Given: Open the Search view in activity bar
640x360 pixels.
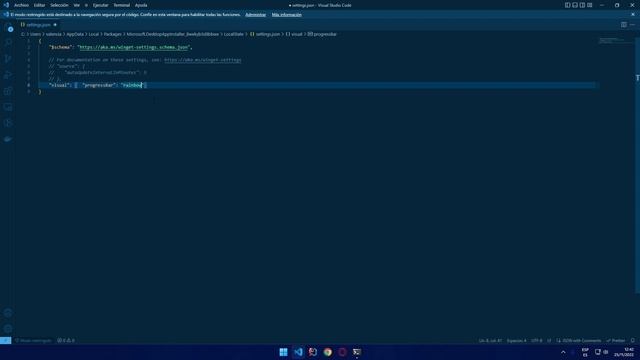Looking at the screenshot, I should click(8, 42).
